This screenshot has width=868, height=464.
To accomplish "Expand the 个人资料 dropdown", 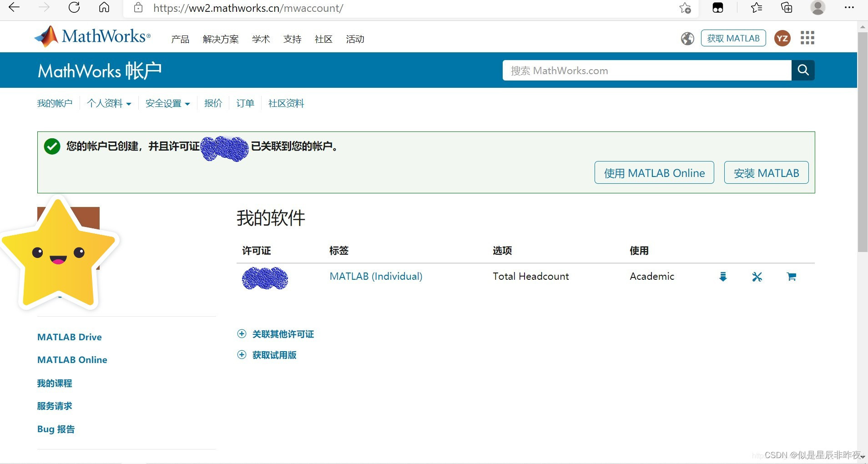I will coord(109,104).
